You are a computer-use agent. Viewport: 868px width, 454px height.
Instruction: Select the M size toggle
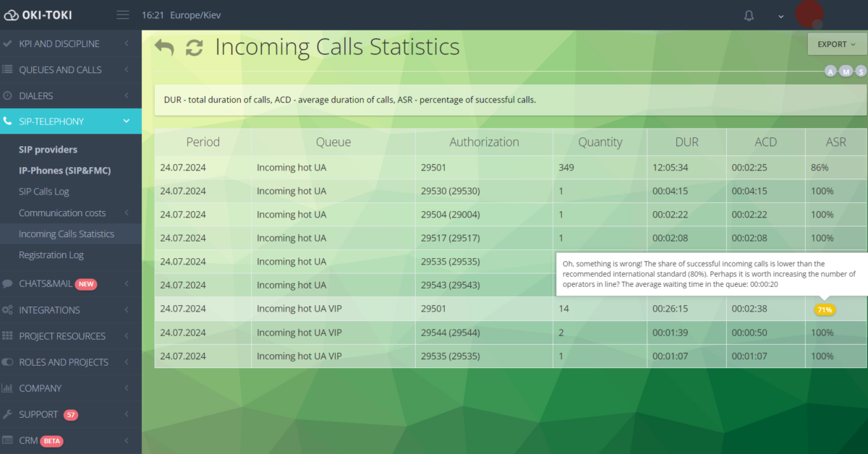846,71
